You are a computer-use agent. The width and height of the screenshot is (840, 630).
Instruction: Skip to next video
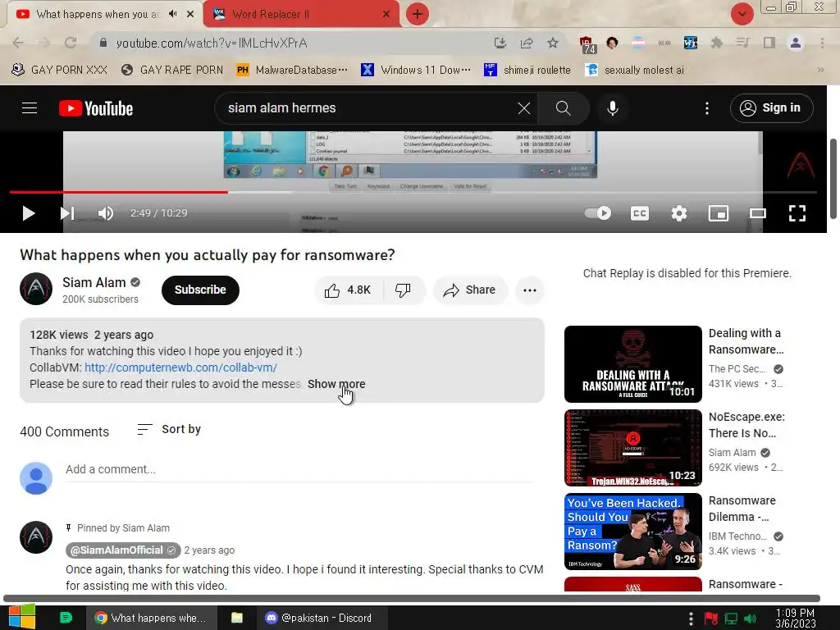pos(67,213)
